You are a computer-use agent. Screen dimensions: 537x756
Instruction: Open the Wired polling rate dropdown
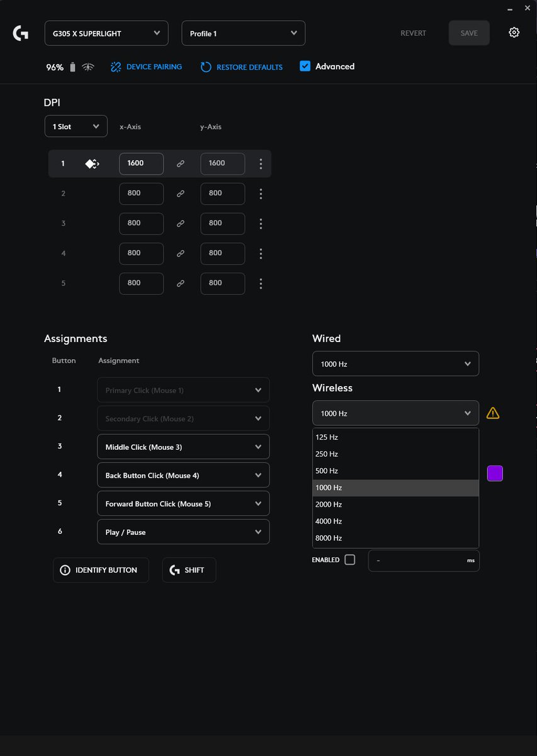click(395, 364)
